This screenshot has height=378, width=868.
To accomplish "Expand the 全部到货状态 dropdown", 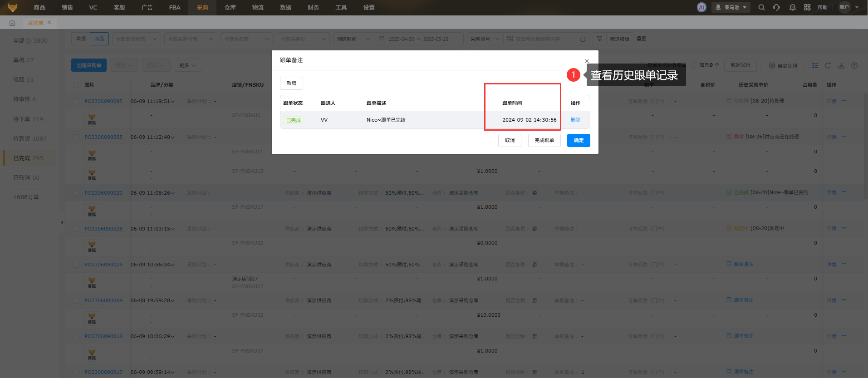I will click(x=137, y=39).
